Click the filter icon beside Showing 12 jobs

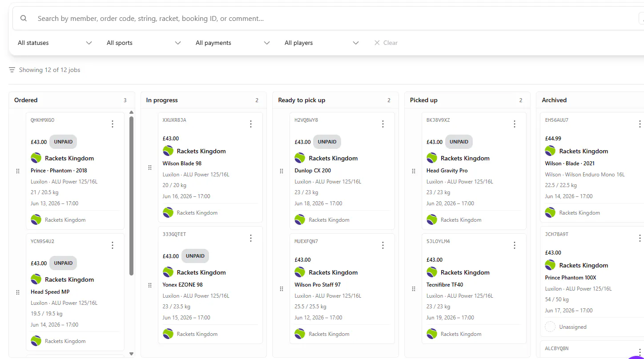tap(12, 70)
